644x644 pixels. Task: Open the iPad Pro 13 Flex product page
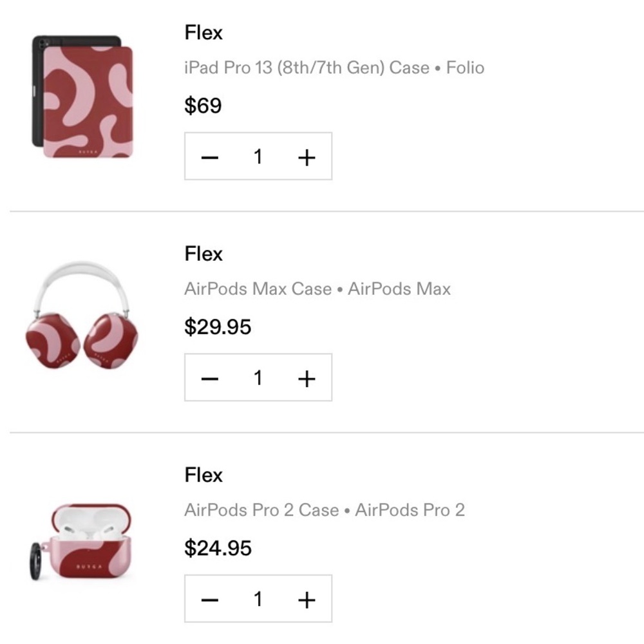[x=203, y=32]
